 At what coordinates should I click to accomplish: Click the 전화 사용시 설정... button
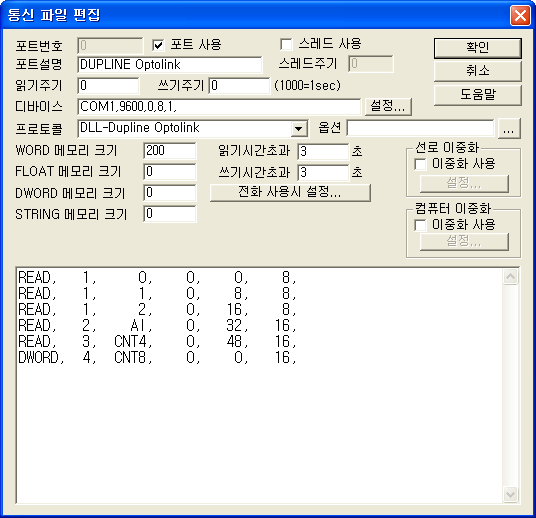290,192
